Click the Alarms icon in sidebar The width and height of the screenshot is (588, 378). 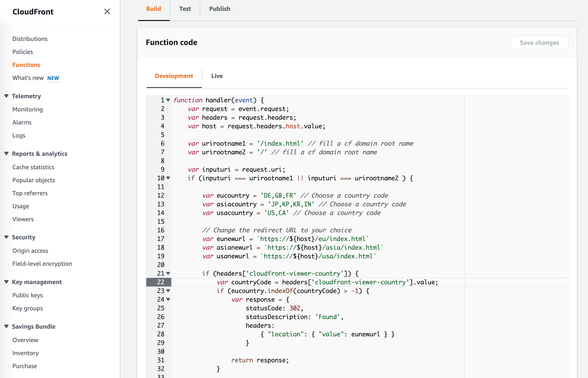tap(22, 122)
